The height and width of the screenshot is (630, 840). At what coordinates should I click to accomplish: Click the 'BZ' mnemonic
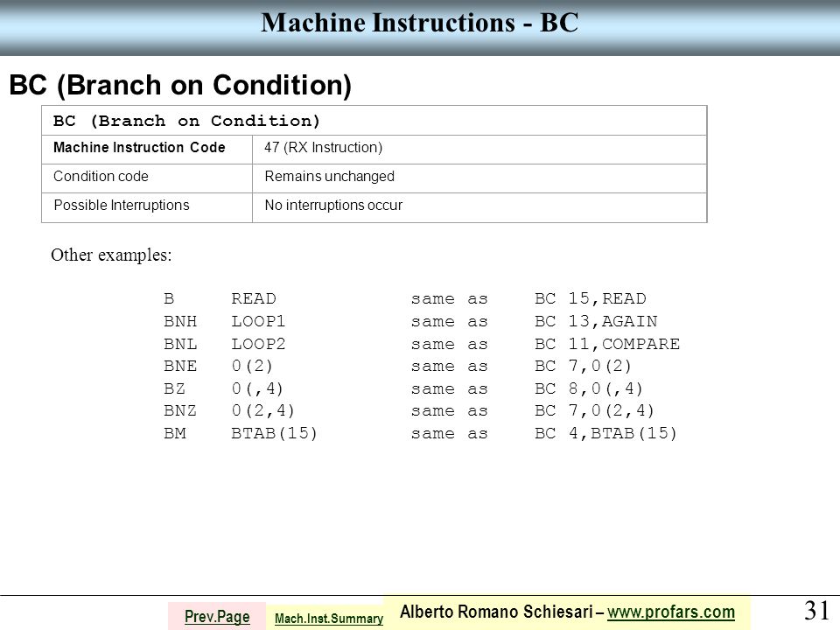point(175,388)
